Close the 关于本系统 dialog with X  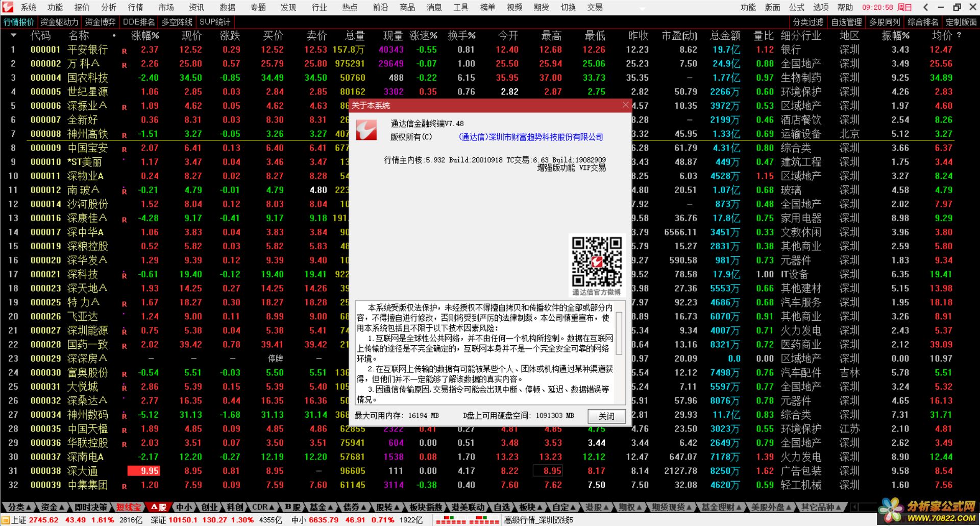pos(626,105)
